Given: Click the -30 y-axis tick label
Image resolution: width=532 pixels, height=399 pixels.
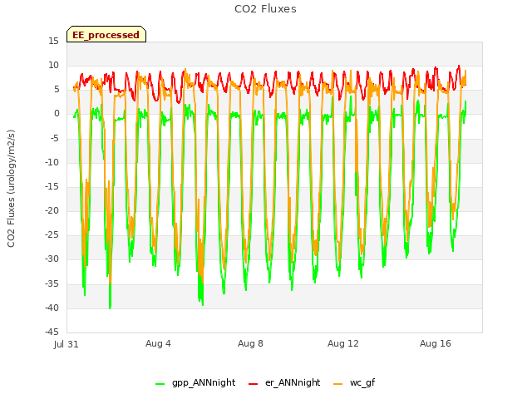Looking at the screenshot, I should (52, 259).
